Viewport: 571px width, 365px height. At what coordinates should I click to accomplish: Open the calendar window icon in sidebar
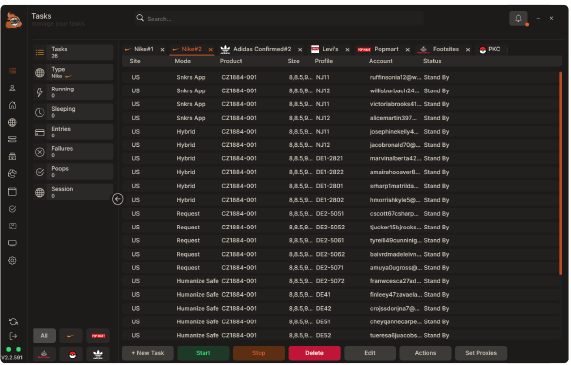pyautogui.click(x=12, y=192)
